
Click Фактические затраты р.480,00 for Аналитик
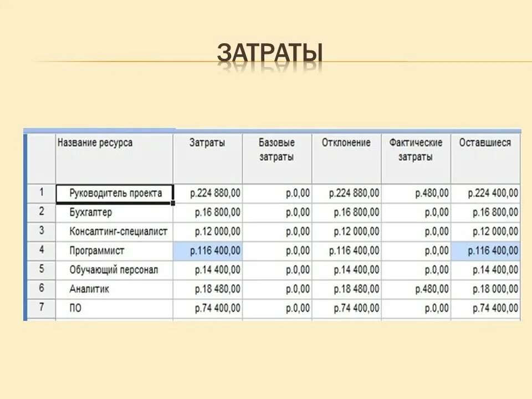point(416,289)
